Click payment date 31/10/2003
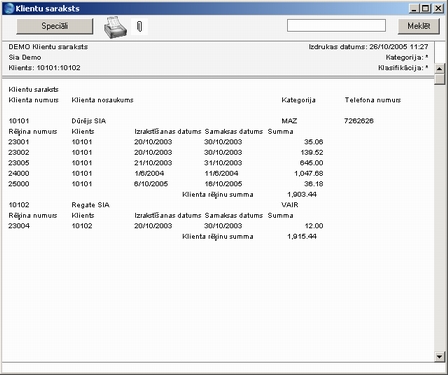Image resolution: width=448 pixels, height=375 pixels. tap(223, 163)
